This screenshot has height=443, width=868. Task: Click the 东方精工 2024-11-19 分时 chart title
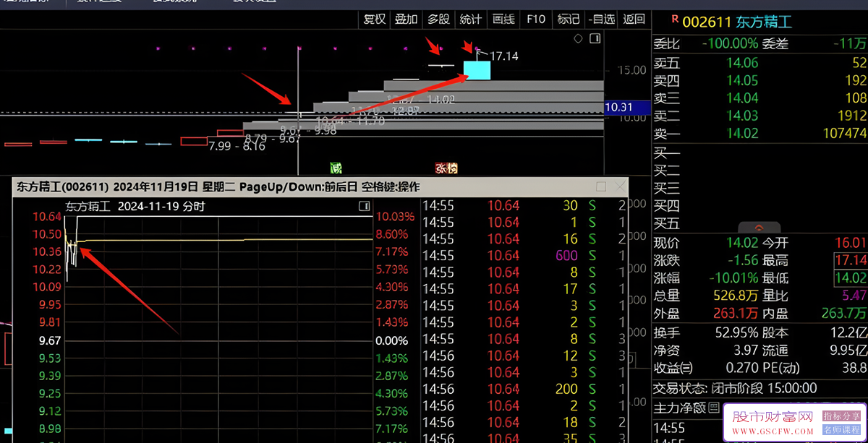(x=135, y=207)
